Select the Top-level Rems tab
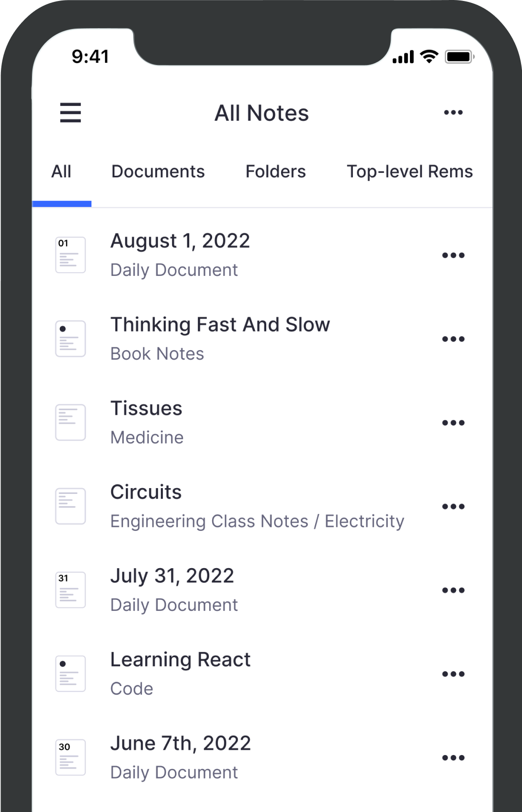 (x=409, y=172)
